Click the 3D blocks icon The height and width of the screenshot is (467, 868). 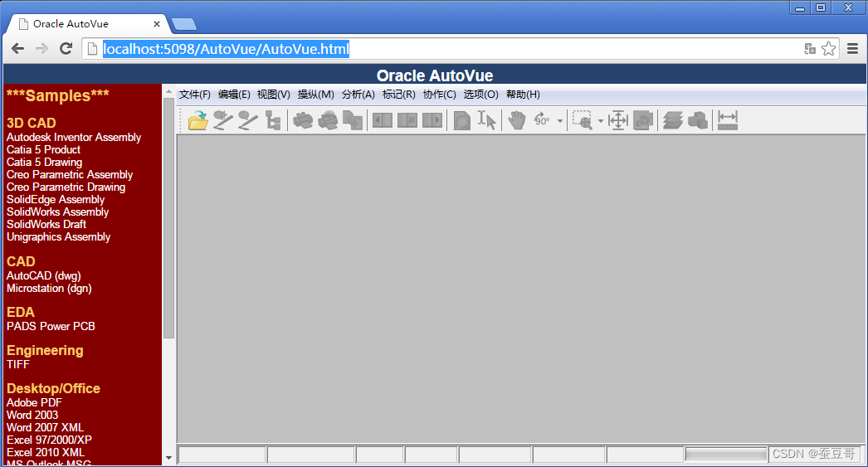coord(698,120)
